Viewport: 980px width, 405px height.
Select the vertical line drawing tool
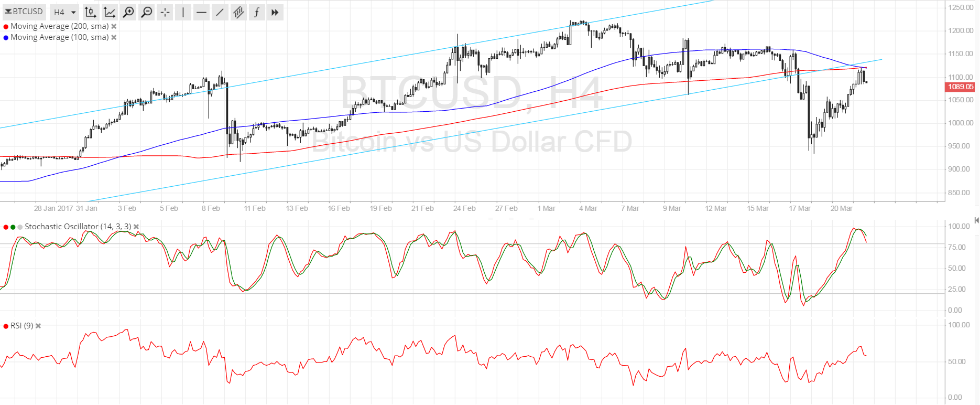(x=183, y=12)
